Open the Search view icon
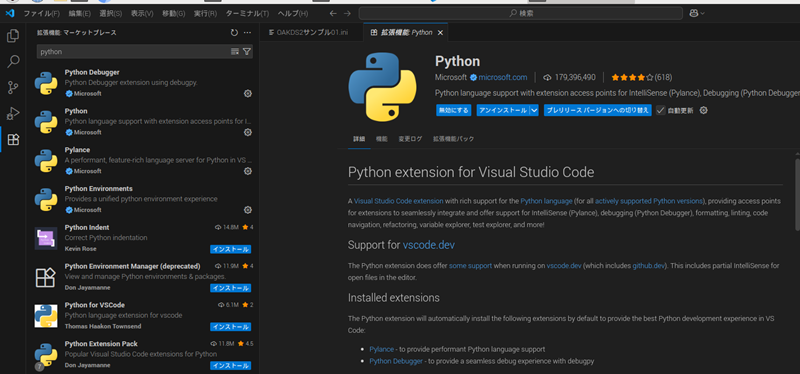Image resolution: width=800 pixels, height=374 pixels. pos(13,62)
